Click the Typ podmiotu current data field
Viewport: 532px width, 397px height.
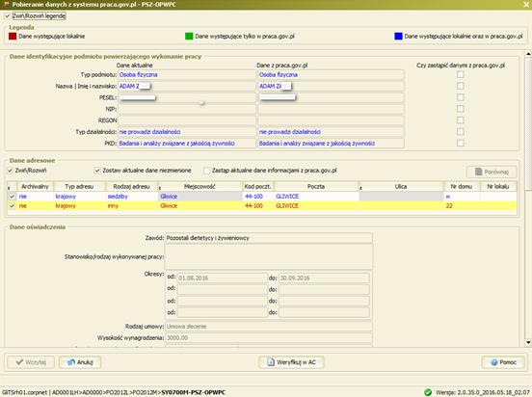coord(187,74)
